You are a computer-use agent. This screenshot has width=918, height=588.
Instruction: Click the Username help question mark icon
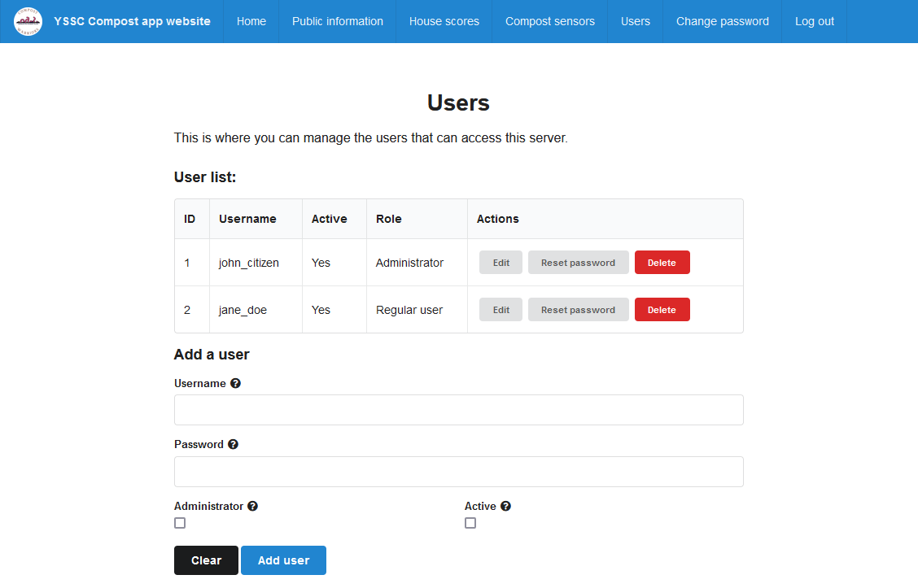point(235,383)
